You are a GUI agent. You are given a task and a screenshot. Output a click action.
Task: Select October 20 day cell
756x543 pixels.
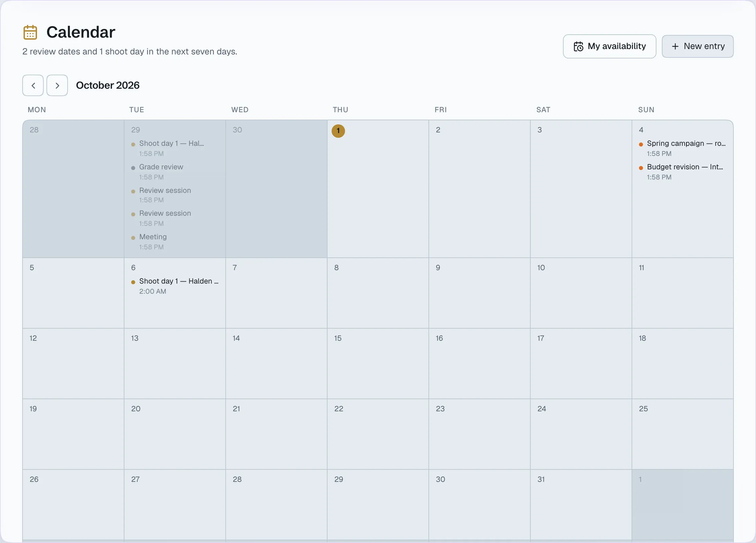tap(175, 434)
